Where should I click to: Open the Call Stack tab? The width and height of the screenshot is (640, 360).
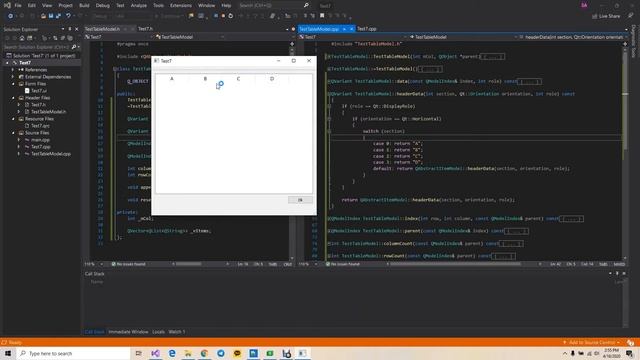coord(94,332)
